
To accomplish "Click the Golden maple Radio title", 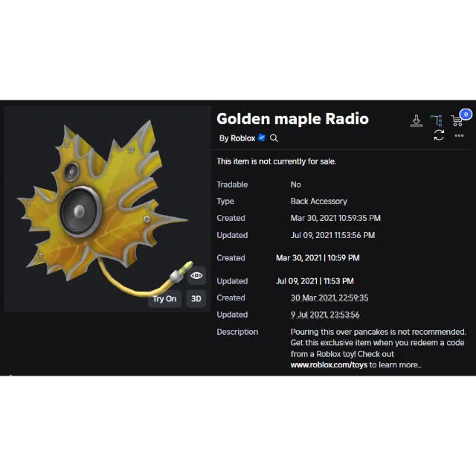I will (292, 119).
